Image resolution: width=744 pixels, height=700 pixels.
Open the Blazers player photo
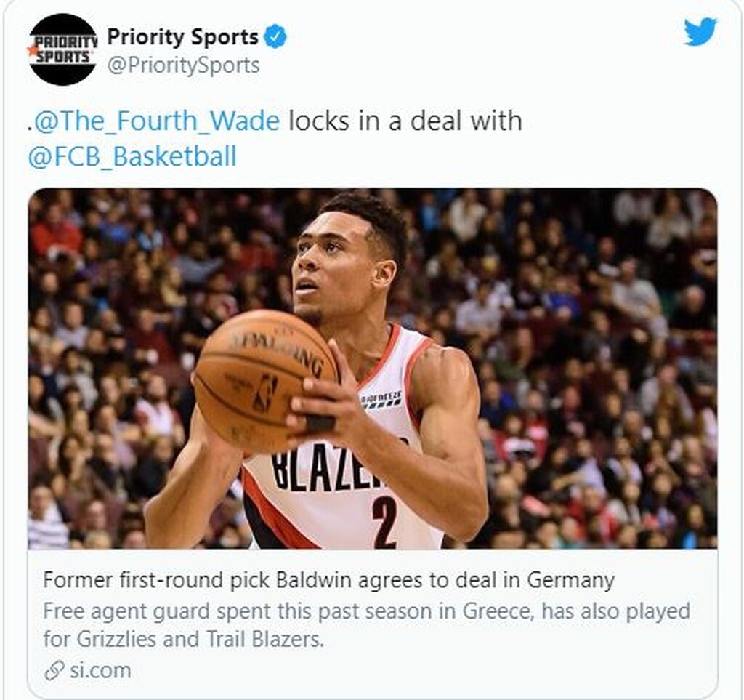coord(373,369)
